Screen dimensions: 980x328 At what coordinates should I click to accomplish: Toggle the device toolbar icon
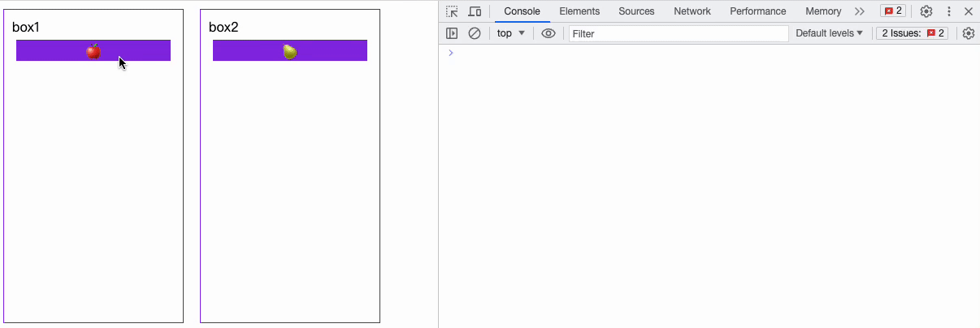click(x=475, y=11)
